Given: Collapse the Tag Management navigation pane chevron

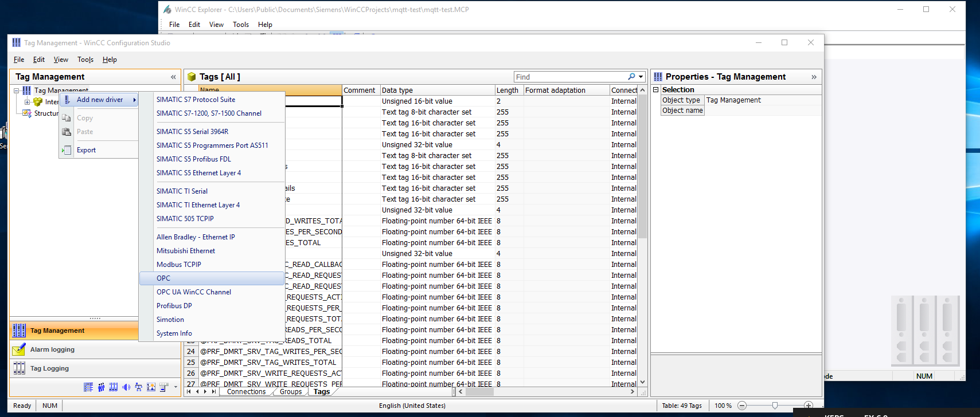Looking at the screenshot, I should tap(173, 77).
